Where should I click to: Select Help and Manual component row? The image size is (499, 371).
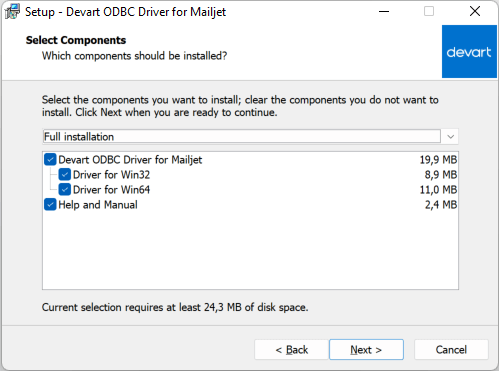click(98, 204)
